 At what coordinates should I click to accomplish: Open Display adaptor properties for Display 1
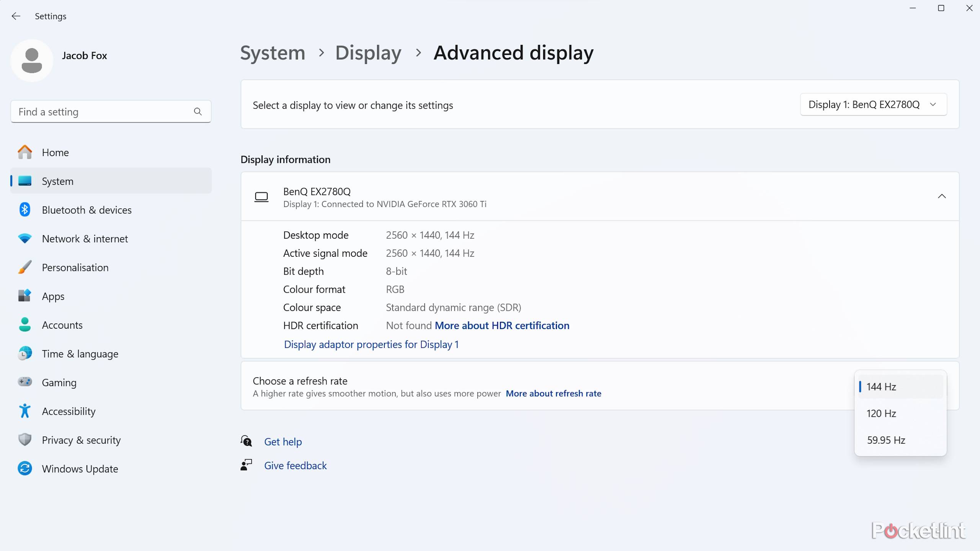371,344
